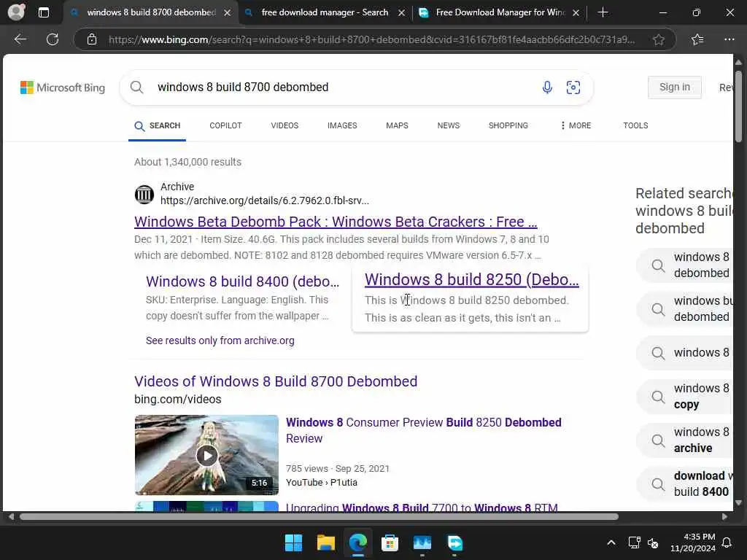747x560 pixels.
Task: Click the archive.org details URL text
Action: coord(264,201)
